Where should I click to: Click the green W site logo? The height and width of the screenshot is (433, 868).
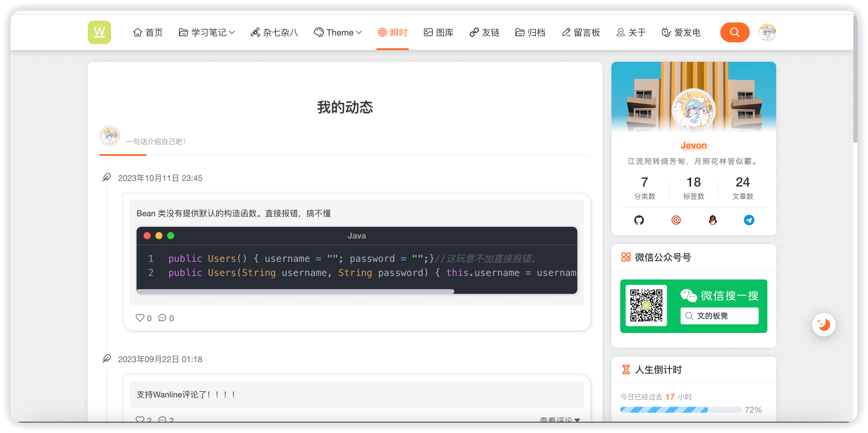click(x=99, y=32)
